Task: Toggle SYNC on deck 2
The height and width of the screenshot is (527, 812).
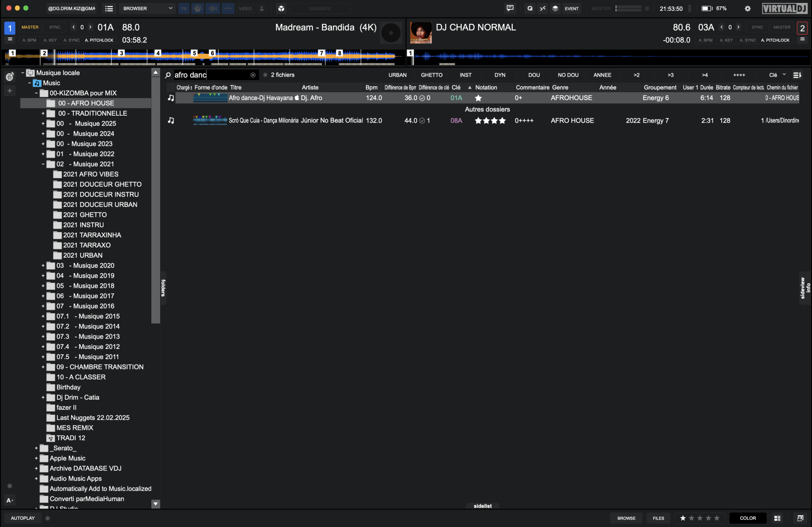Action: click(757, 27)
